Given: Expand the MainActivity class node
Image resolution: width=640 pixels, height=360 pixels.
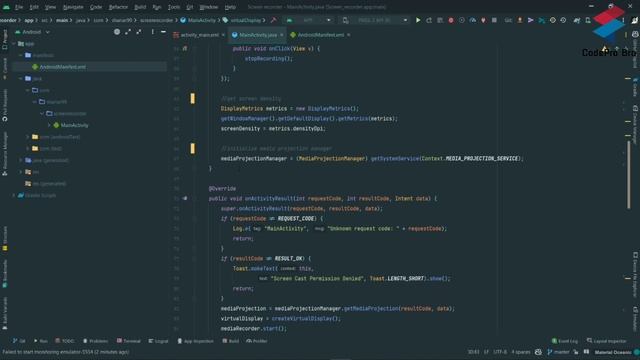Looking at the screenshot, I should point(49,125).
